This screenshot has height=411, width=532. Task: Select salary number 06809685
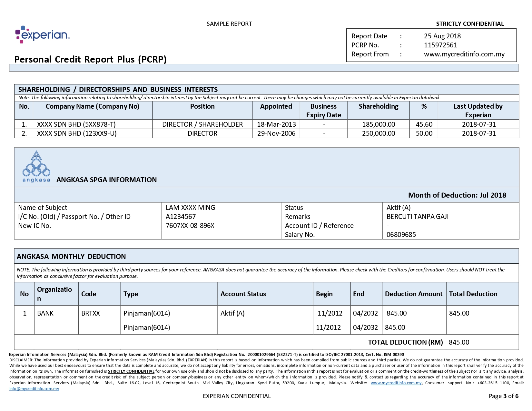pyautogui.click(x=401, y=235)
